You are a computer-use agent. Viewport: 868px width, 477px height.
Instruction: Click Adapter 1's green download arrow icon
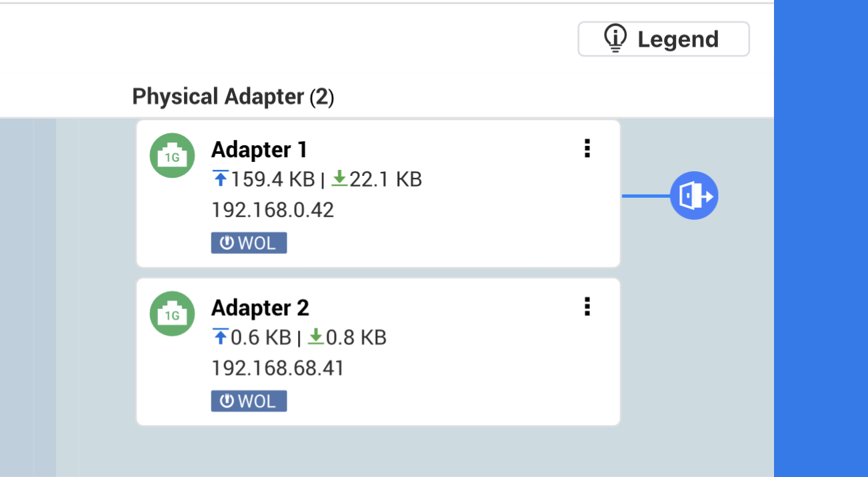coord(340,179)
